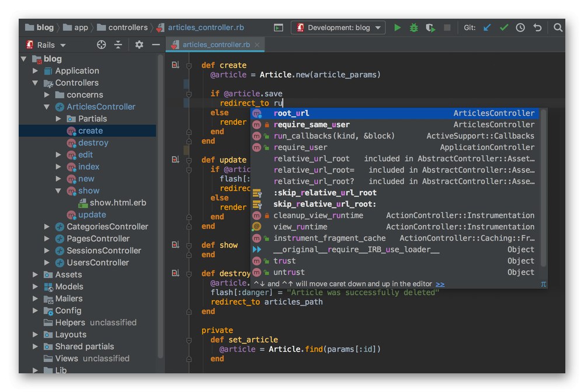Image resolution: width=584 pixels, height=392 pixels.
Task: Expand the CategoriesController tree node
Action: [x=47, y=227]
